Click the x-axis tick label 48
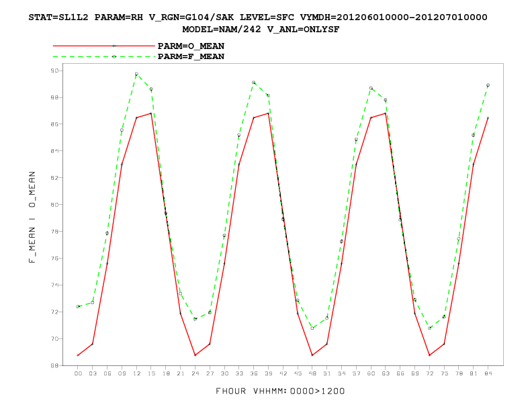The image size is (532, 411). click(312, 373)
